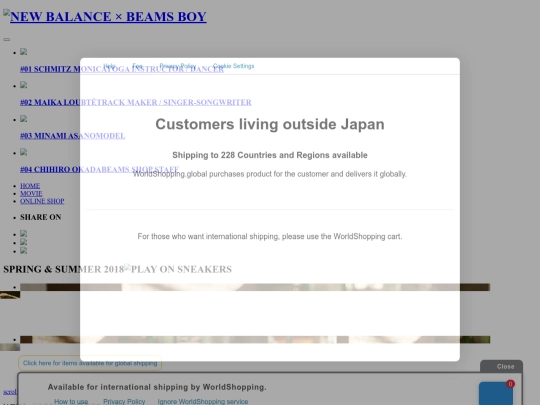This screenshot has width=540, height=405.
Task: Click the SPRING & SUMMER 2018 heading
Action: click(x=63, y=269)
